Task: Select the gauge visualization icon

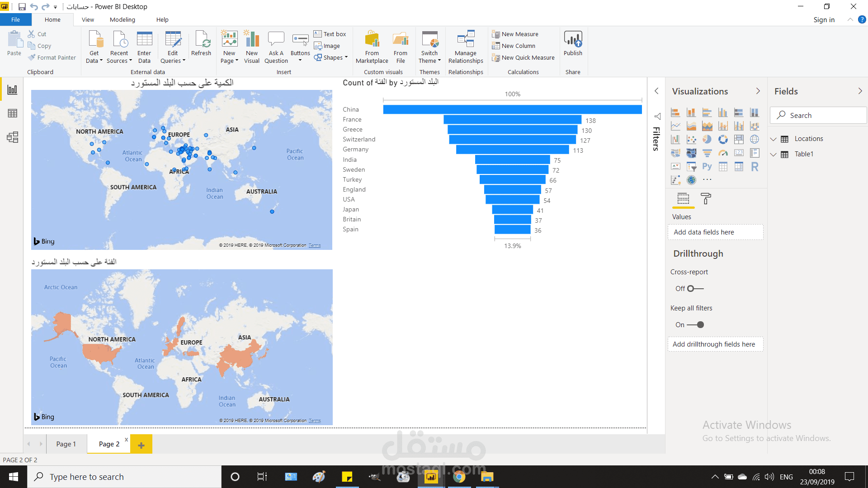Action: [x=723, y=153]
